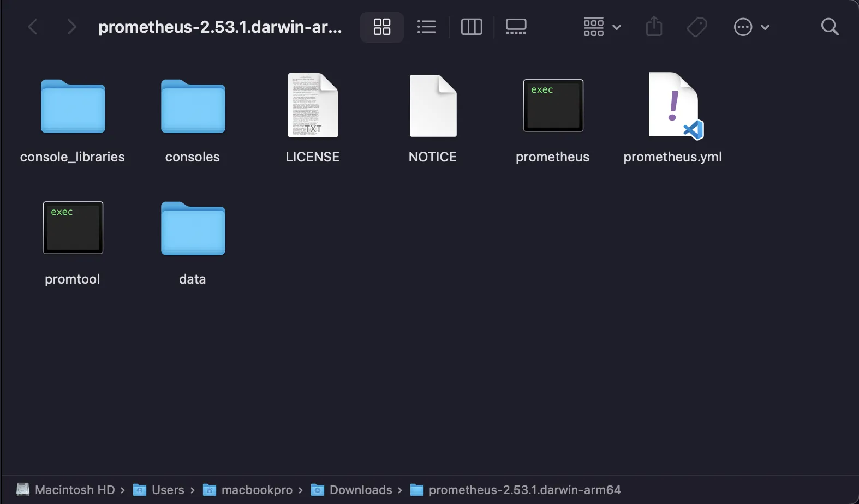Select the prometheus exec file icon

[x=553, y=105]
